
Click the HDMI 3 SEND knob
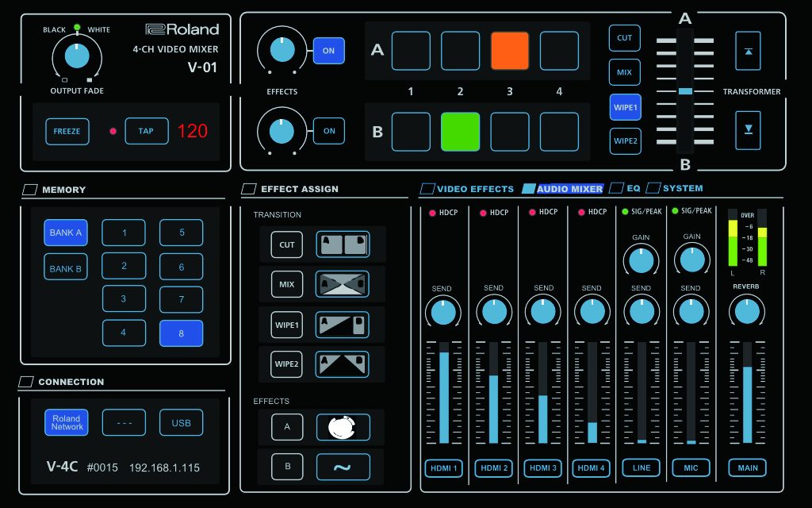[542, 312]
